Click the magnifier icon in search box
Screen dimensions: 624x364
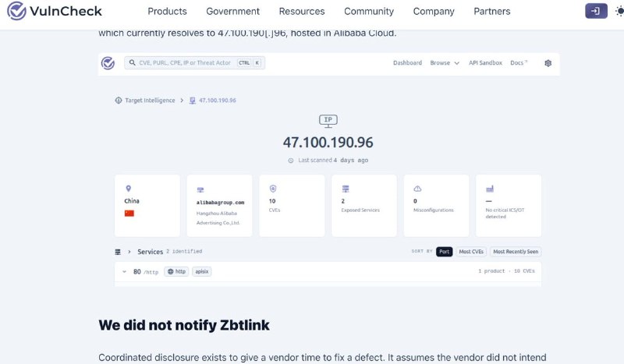coord(132,63)
